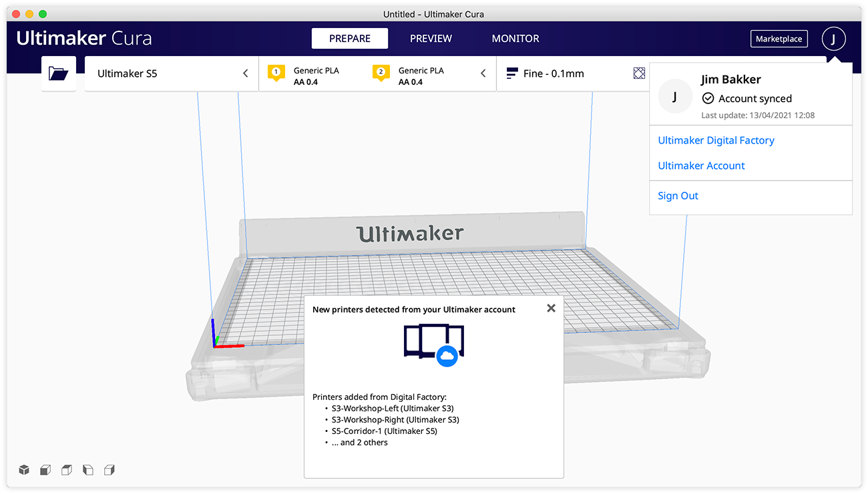Viewport: 868px width, 494px height.
Task: Click the XYZ axis origin marker
Action: pos(214,345)
